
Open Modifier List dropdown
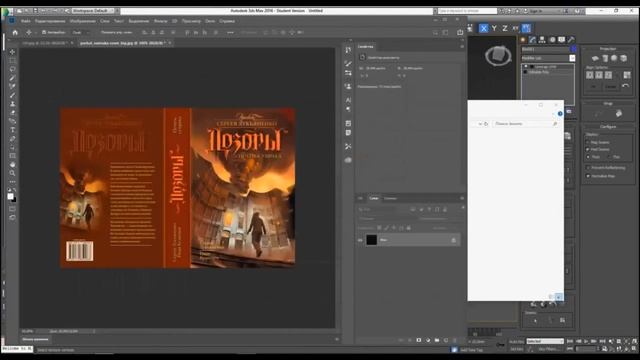(548, 58)
